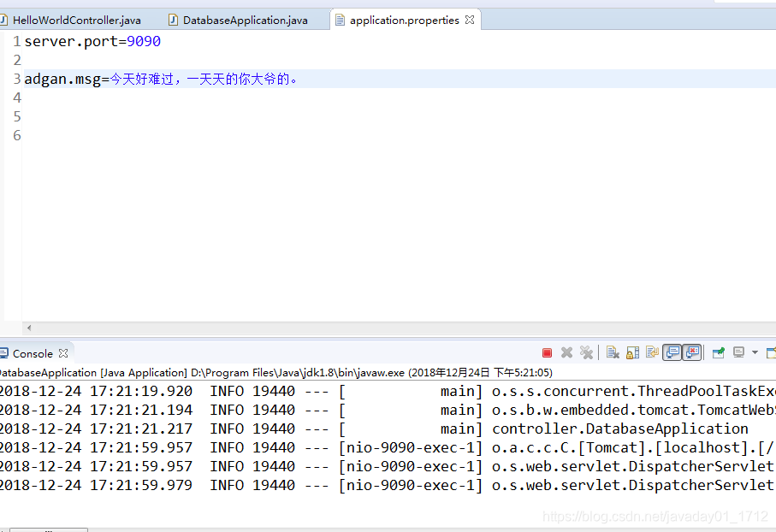Click the editor's horizontal scroll left arrow
The height and width of the screenshot is (532, 776).
point(29,328)
